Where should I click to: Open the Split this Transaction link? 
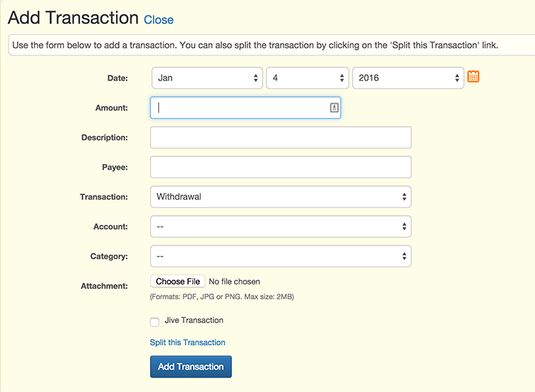point(187,342)
